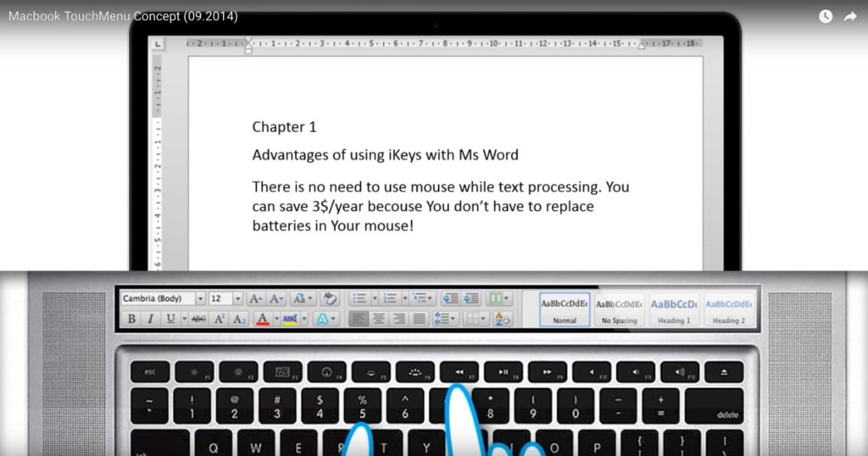868x456 pixels.
Task: Click the Numbered List icon
Action: pyautogui.click(x=390, y=299)
